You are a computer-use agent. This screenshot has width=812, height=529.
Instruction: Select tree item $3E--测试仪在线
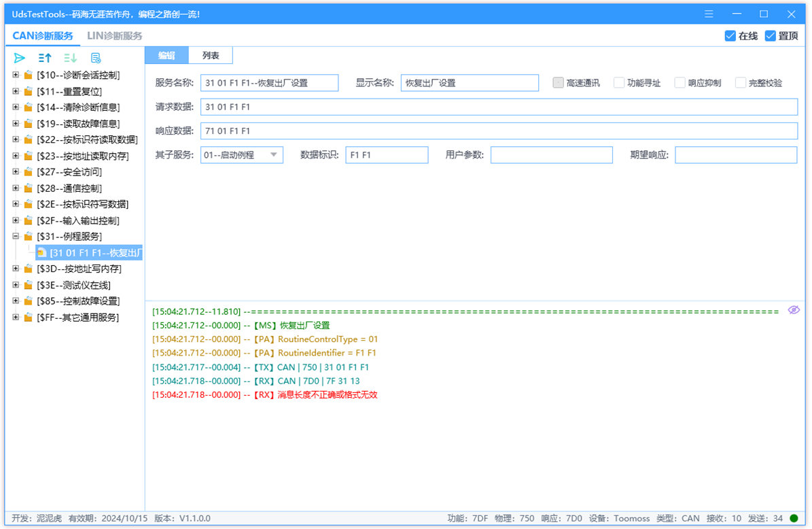point(73,285)
